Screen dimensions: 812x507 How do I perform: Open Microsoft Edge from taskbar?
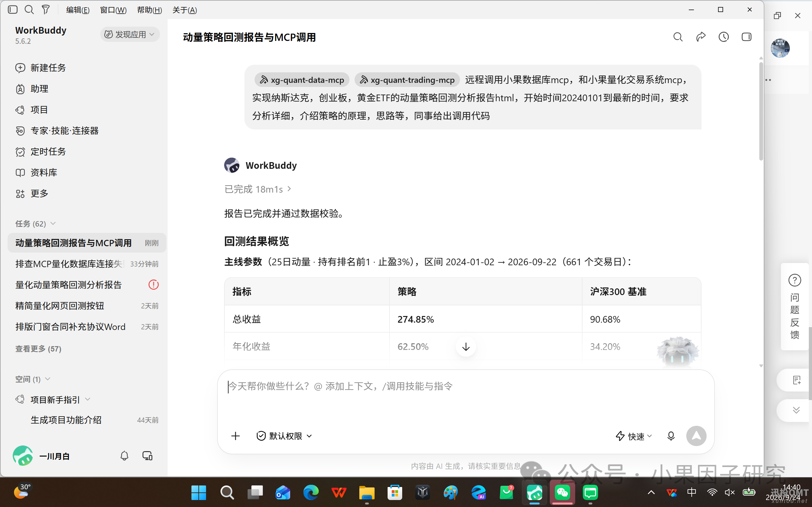[x=311, y=493]
